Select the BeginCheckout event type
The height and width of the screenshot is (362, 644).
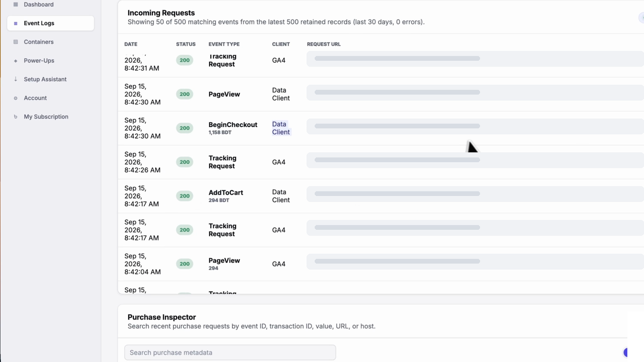(233, 125)
